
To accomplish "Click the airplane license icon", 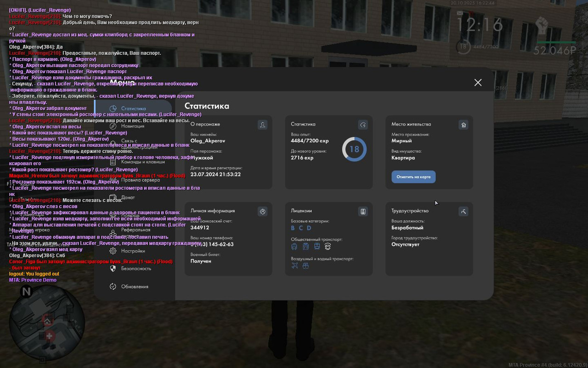I will coord(294,266).
